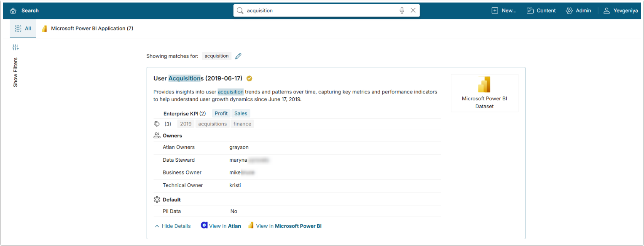Edit the search terms with pencil icon
The height and width of the screenshot is (246, 644).
pyautogui.click(x=239, y=56)
